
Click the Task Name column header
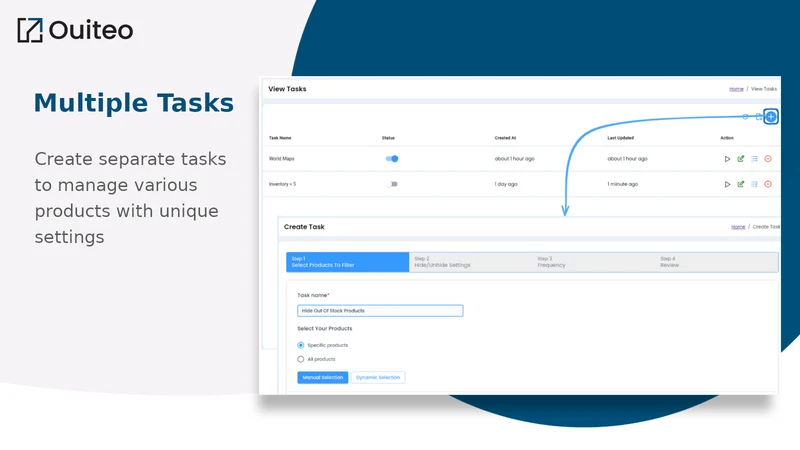pos(280,138)
